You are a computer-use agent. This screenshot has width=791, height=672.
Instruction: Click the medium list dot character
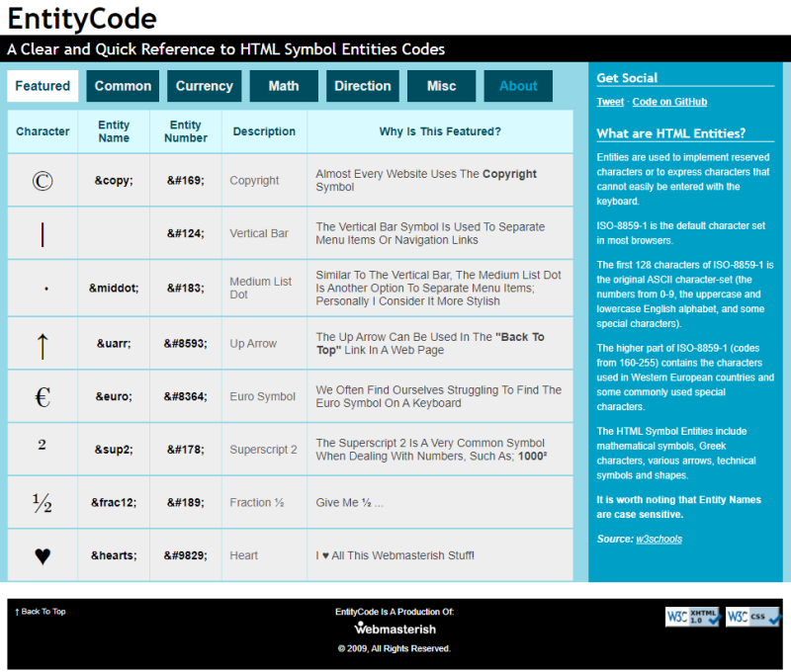[x=41, y=288]
